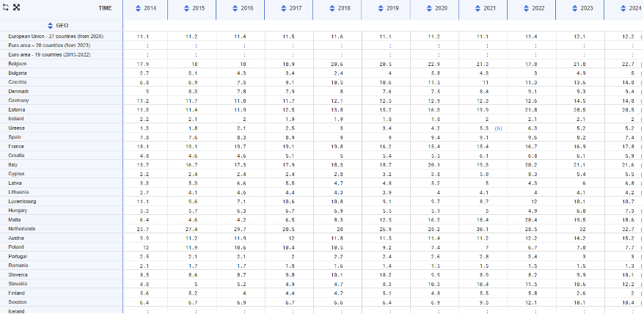644x314 pixels.
Task: Click the Sweden row header
Action: (x=18, y=302)
